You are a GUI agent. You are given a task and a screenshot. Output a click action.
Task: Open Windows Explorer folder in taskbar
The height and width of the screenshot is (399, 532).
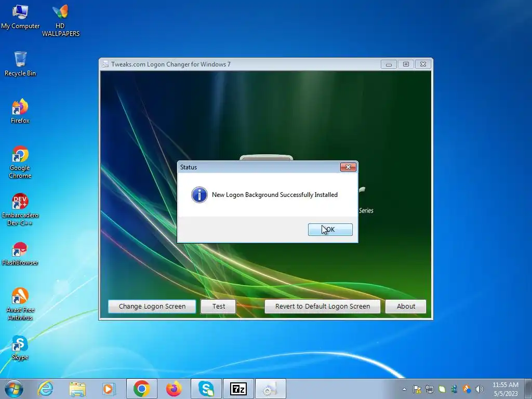(77, 389)
